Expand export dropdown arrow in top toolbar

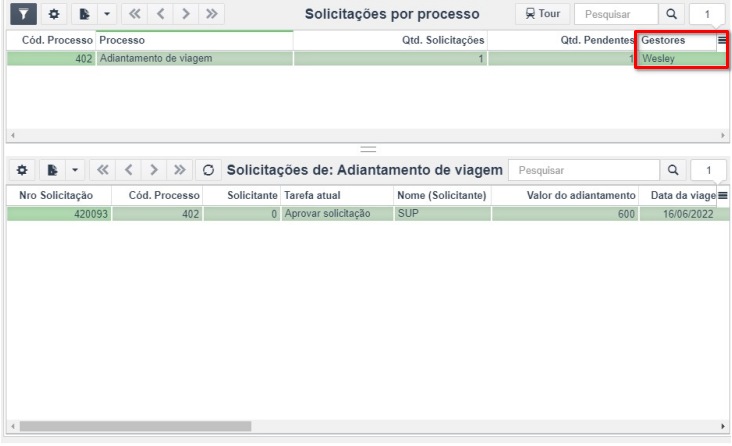coord(107,14)
